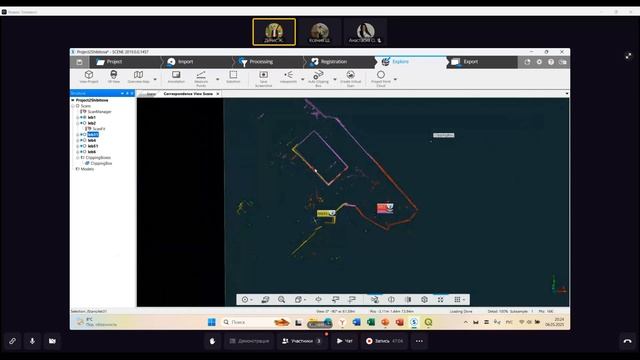Click the Save Screenshot tool
640x360 pixels.
coord(263,78)
